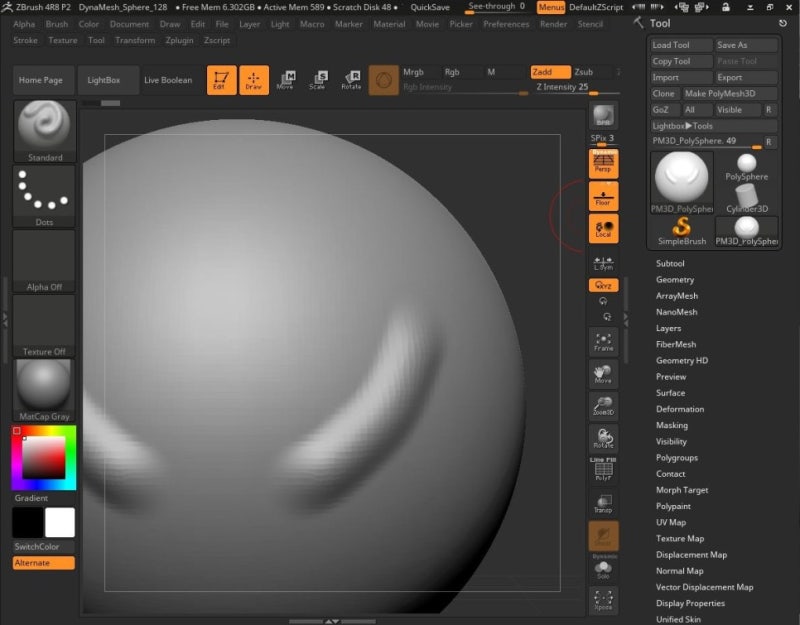This screenshot has height=625, width=800.
Task: Expand the Polygroups section
Action: pos(677,458)
